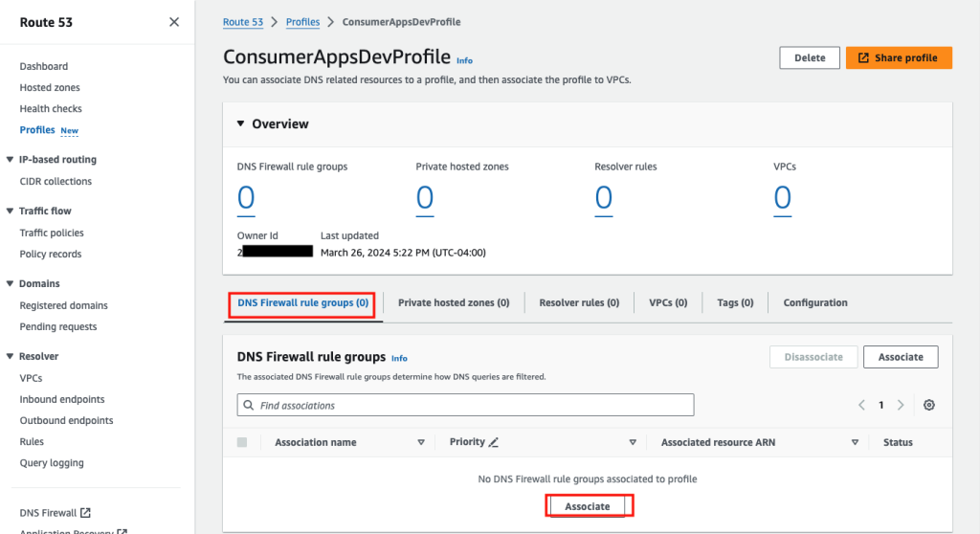
Task: Click the DNS Firewall external link icon
Action: pos(85,513)
